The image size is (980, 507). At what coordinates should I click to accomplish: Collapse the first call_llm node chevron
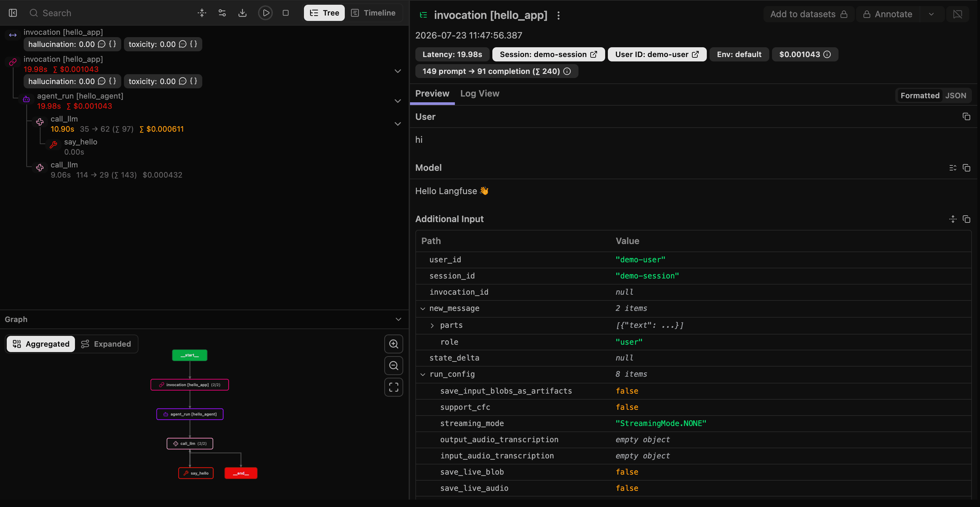tap(397, 124)
